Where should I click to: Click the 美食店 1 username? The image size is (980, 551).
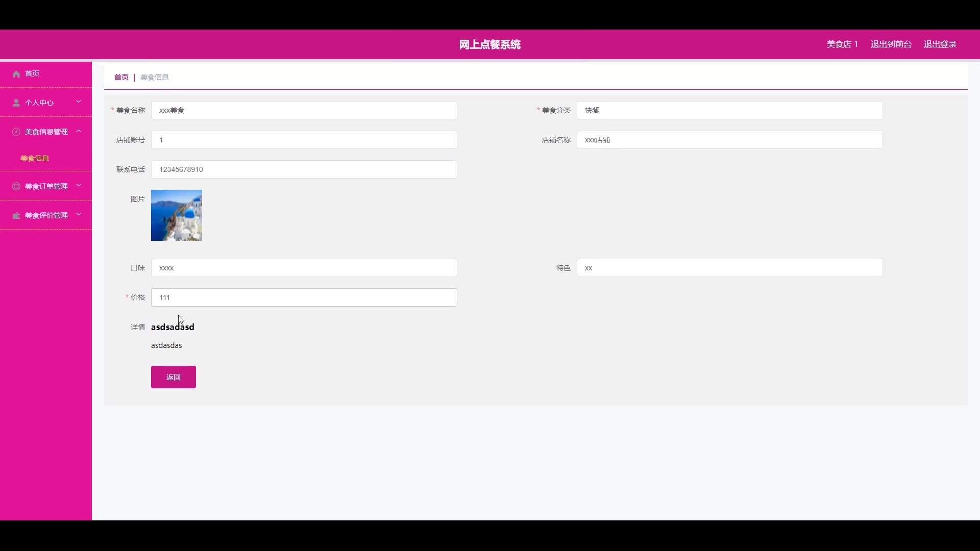click(x=842, y=44)
